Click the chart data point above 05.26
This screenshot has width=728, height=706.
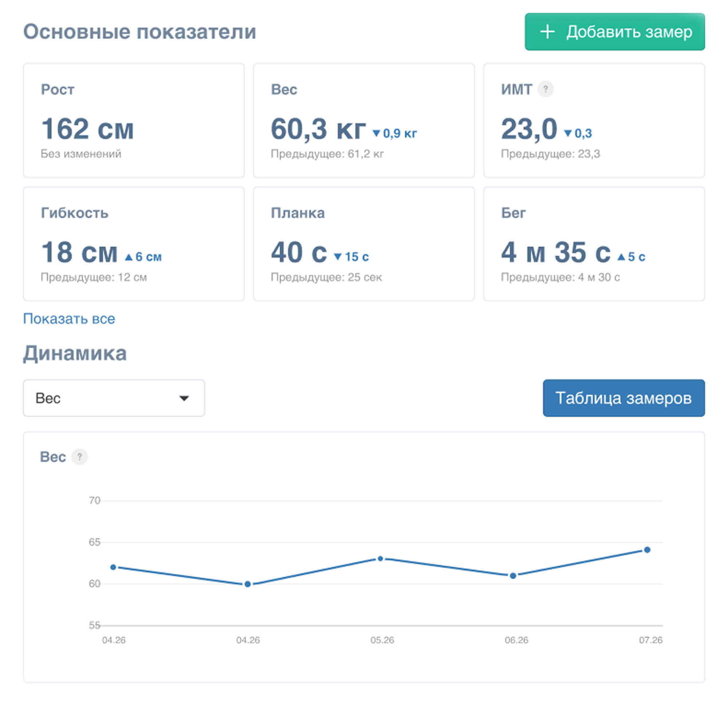[x=380, y=559]
